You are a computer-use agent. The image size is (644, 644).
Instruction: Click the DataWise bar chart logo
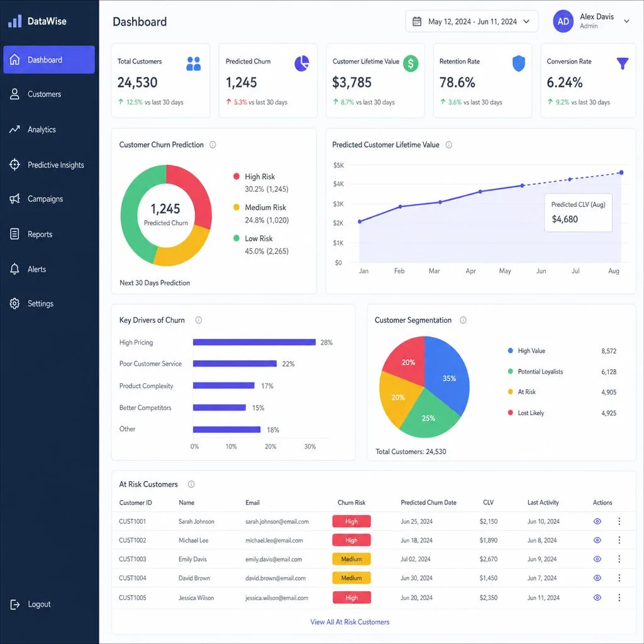(15, 21)
